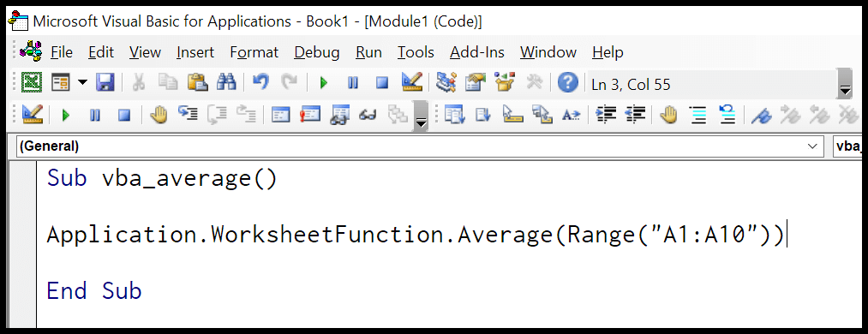Click the Indent icon in Edit toolbar
868x334 pixels.
[x=606, y=115]
